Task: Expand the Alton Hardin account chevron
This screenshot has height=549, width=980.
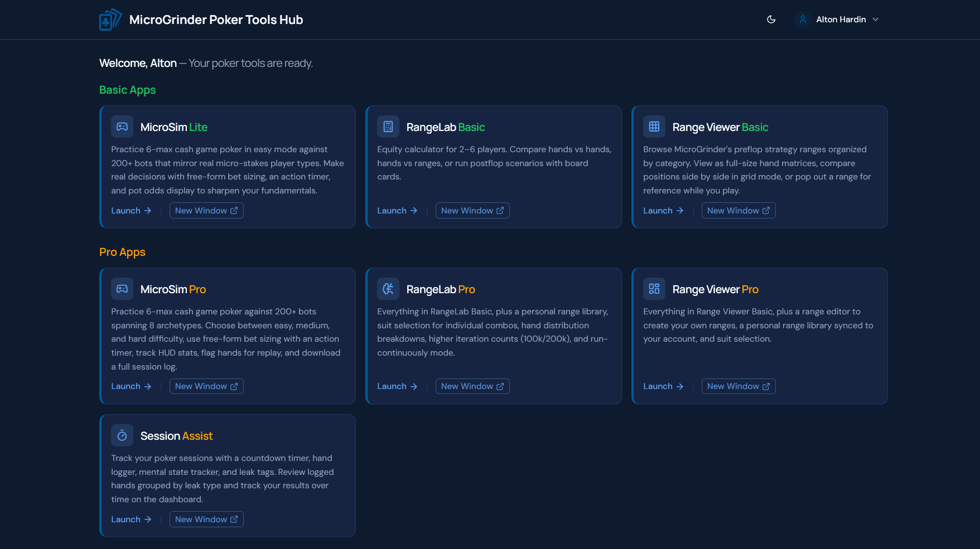Action: tap(876, 20)
